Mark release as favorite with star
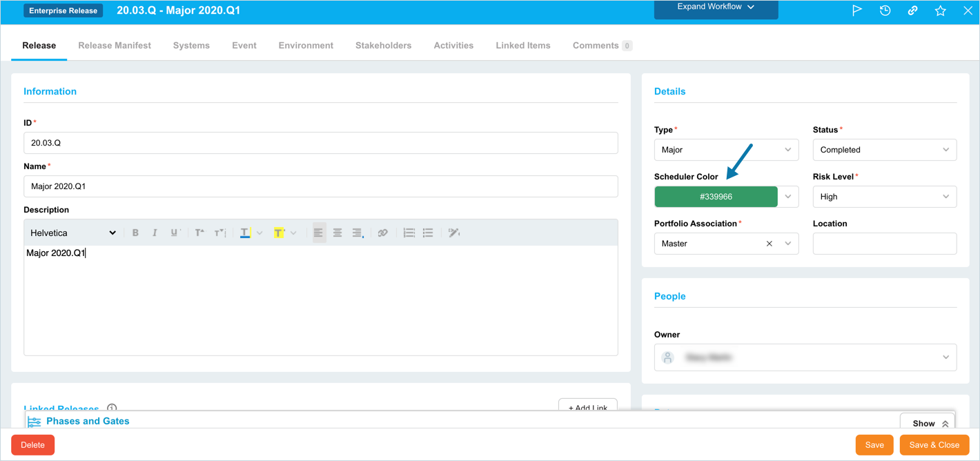This screenshot has height=461, width=980. (940, 10)
